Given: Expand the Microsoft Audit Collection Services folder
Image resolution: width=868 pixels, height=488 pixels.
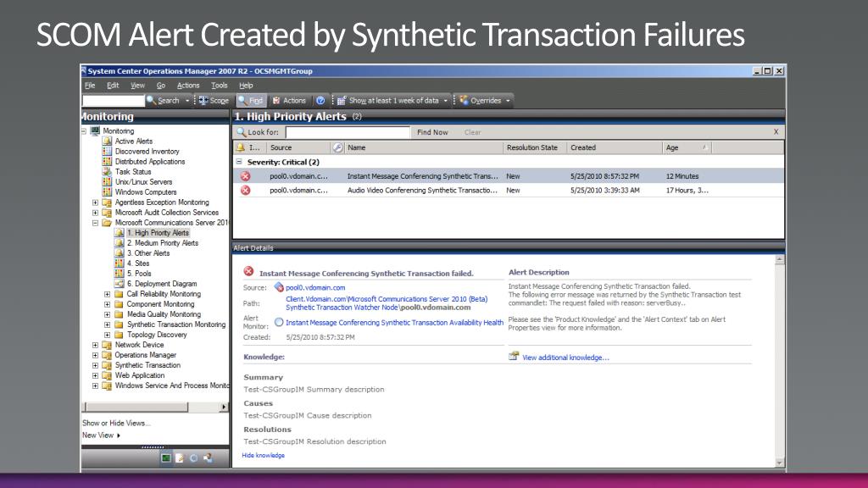Looking at the screenshot, I should click(x=95, y=213).
